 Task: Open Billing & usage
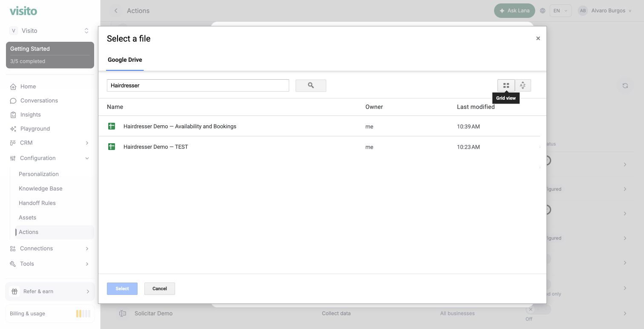[50, 314]
